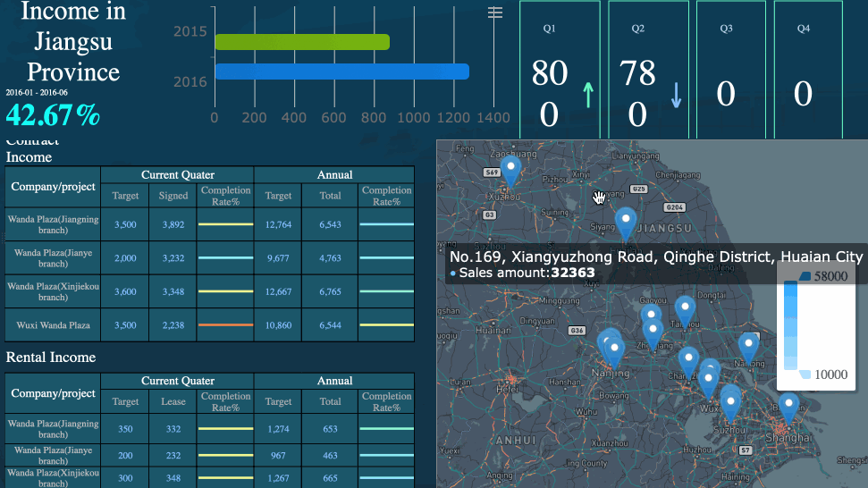Click the 10000 legend lower handle
The image size is (868, 488).
tap(805, 374)
